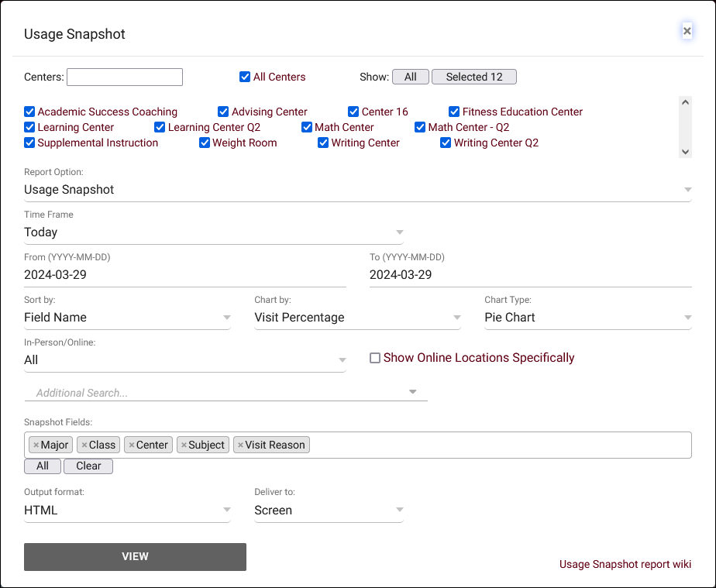Remove the Subject tag from Snapshot Fields
Screen dimensions: 716x588
click(184, 445)
